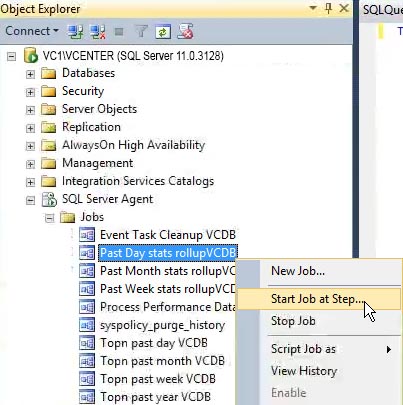Toggle the Object Explorer auto-hide pin

(x=329, y=8)
